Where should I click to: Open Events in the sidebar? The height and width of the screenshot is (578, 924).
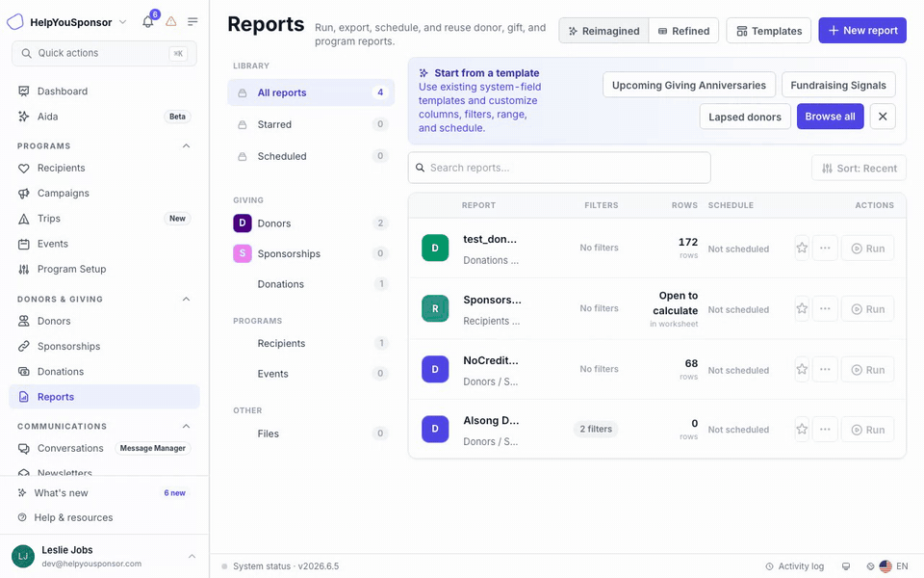(104, 244)
